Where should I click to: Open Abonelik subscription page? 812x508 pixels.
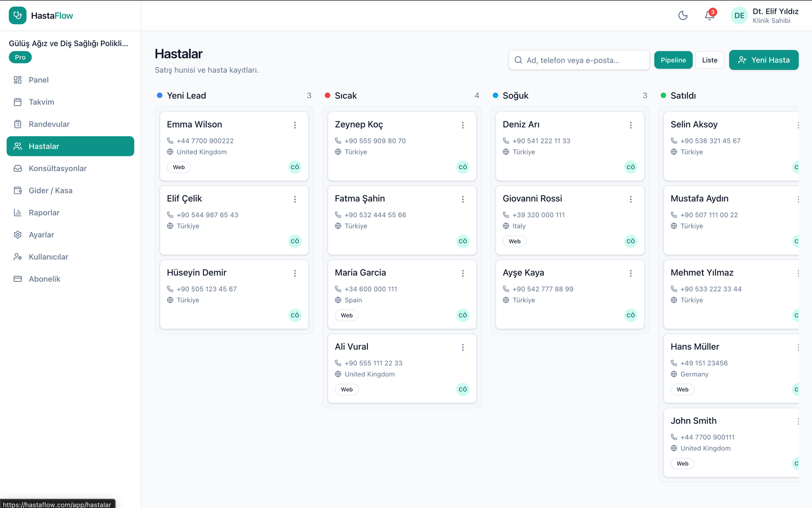[x=71, y=279]
